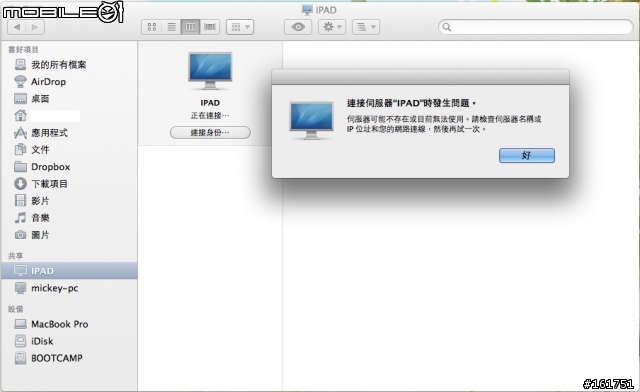Switch to list view
Viewport: 640px width, 392px height.
coord(171,27)
